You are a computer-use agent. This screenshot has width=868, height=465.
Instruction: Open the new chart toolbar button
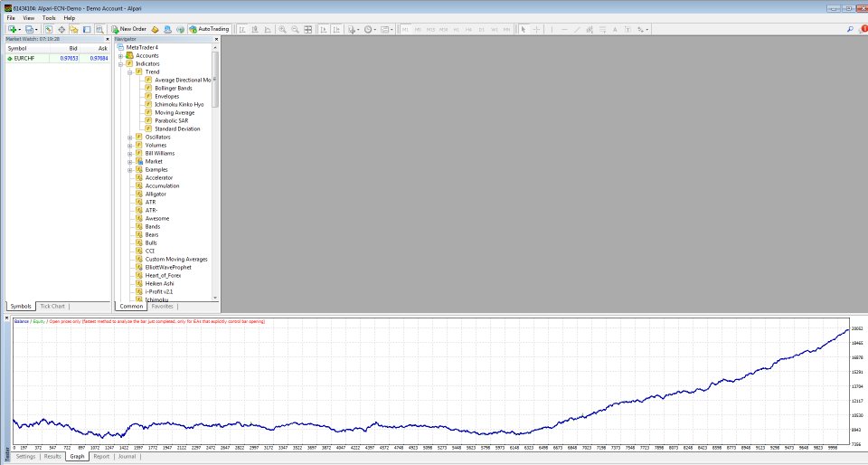coord(13,29)
